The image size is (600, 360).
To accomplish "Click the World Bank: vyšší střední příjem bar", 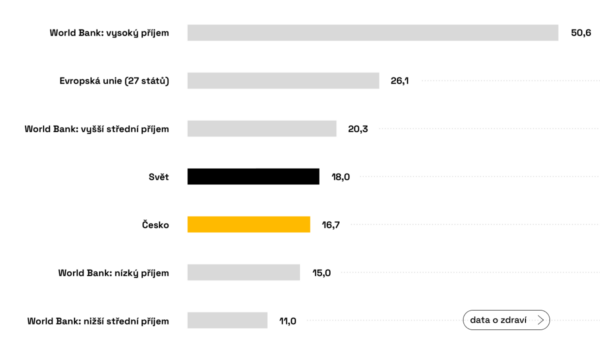I will 262,129.
